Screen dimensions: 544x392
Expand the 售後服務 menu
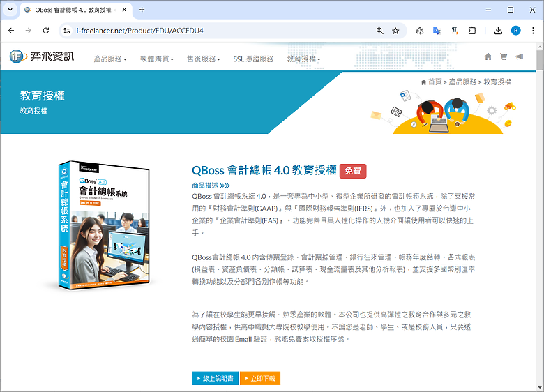tap(204, 59)
